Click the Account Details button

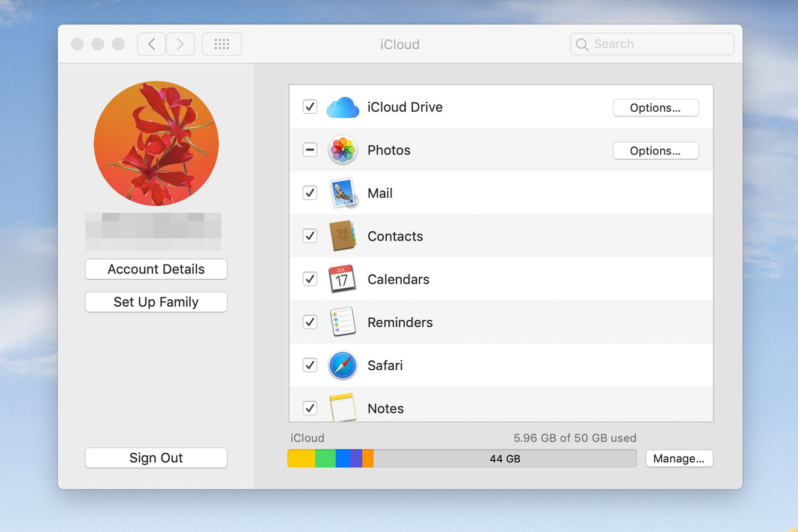coord(156,269)
